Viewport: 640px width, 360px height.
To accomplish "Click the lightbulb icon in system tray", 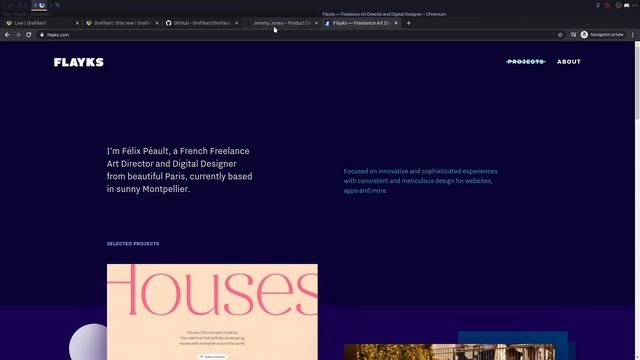I will point(598,5).
